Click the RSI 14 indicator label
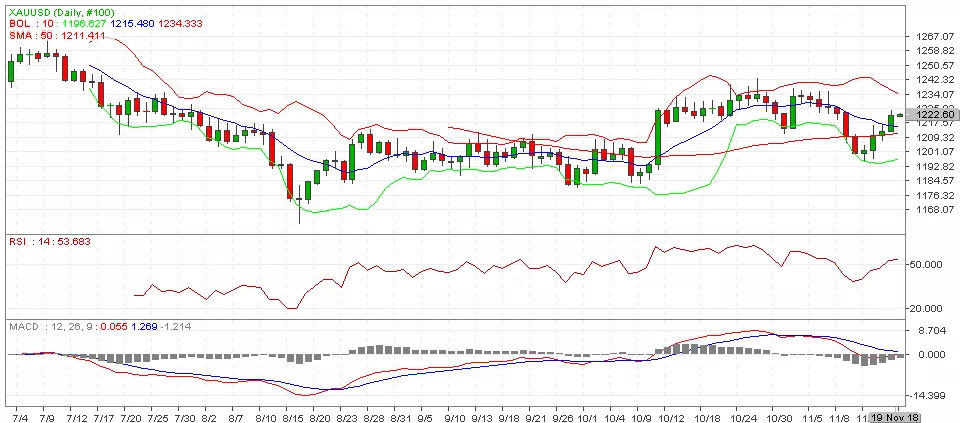This screenshot has width=960, height=423. [x=26, y=242]
